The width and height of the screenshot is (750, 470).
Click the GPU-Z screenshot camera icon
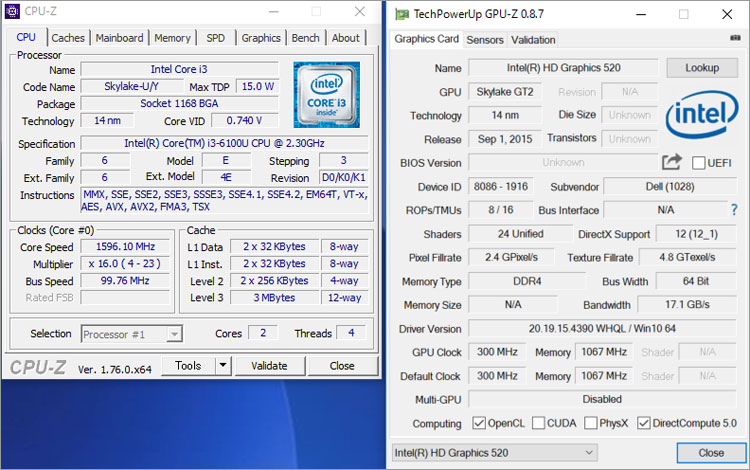[735, 38]
